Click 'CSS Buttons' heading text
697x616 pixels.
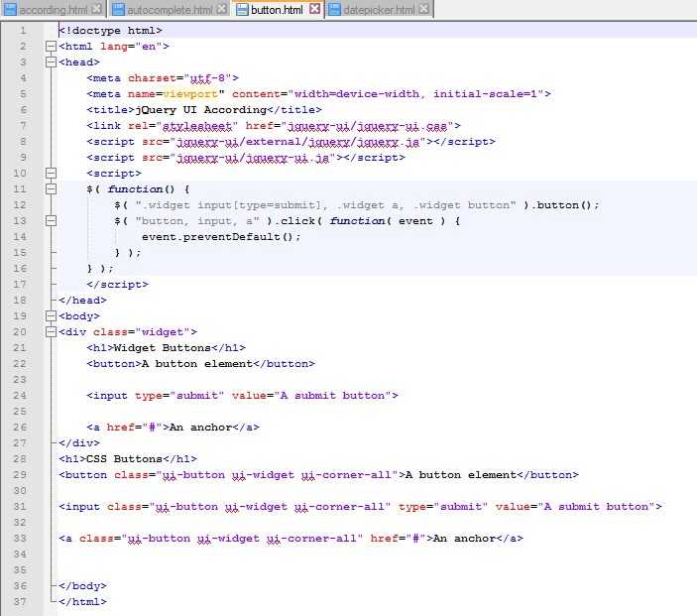pyautogui.click(x=125, y=459)
